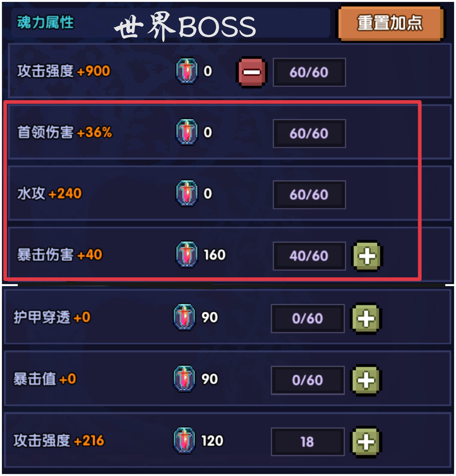Click the red minus button for 攻击强度 +900

point(251,72)
